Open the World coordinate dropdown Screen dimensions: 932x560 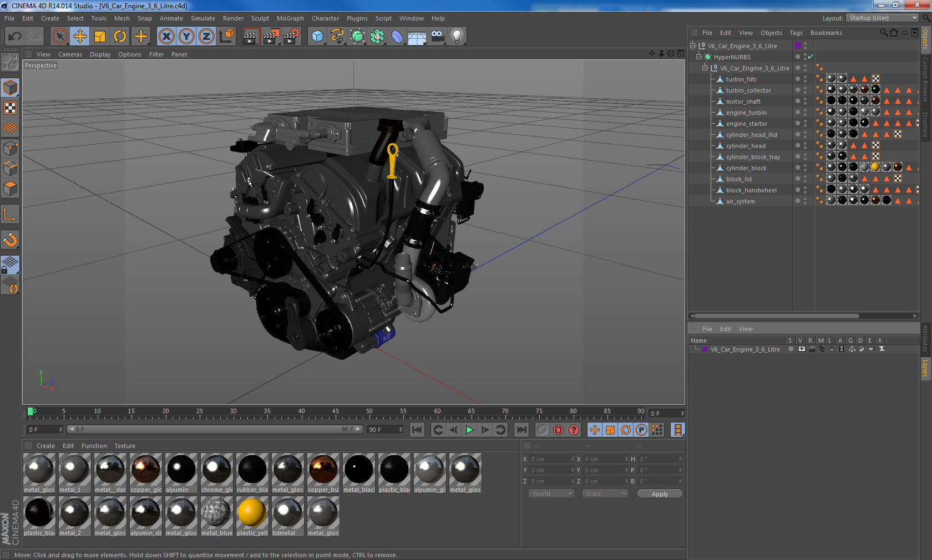click(551, 493)
